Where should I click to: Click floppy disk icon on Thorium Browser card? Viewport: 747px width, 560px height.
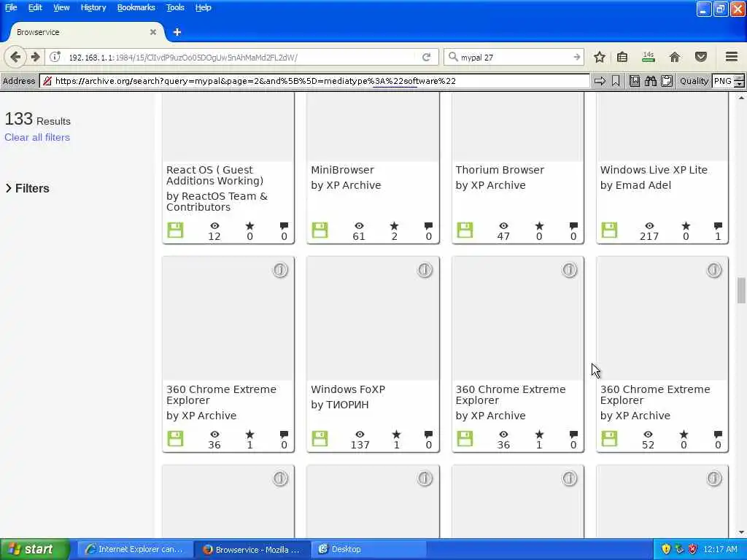(x=465, y=230)
